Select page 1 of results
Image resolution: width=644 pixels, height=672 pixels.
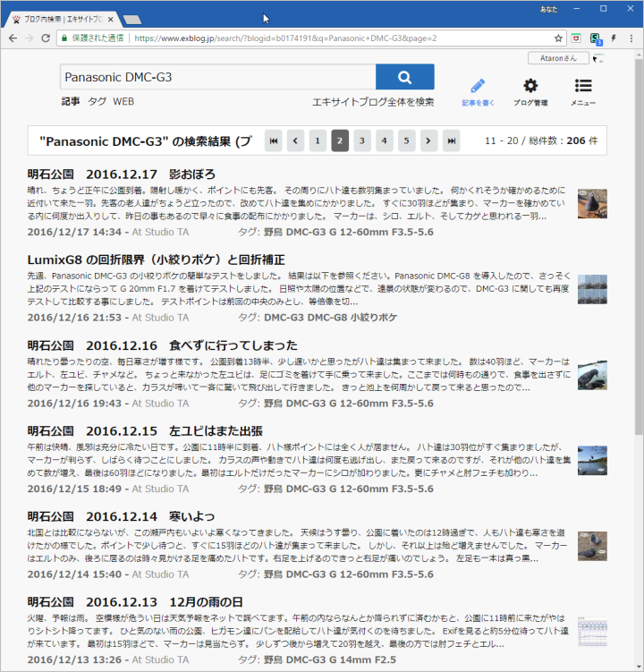tap(318, 140)
